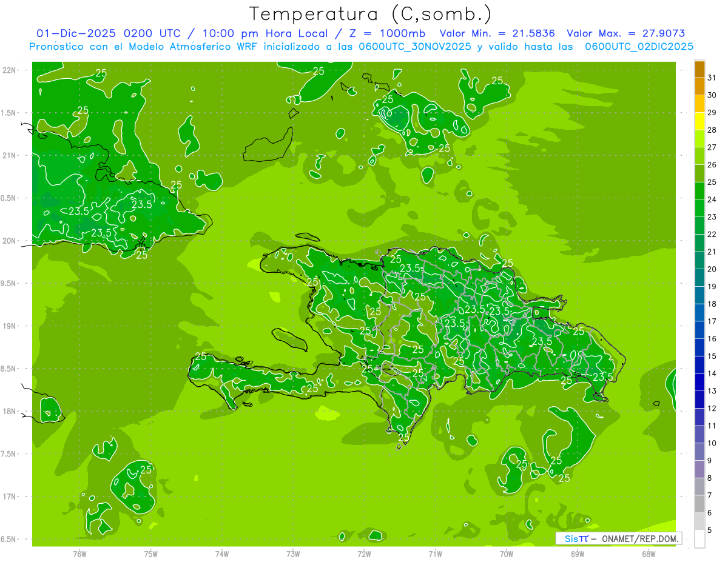728x562 pixels.
Task: Click the 71W longitude axis label
Action: pos(435,554)
